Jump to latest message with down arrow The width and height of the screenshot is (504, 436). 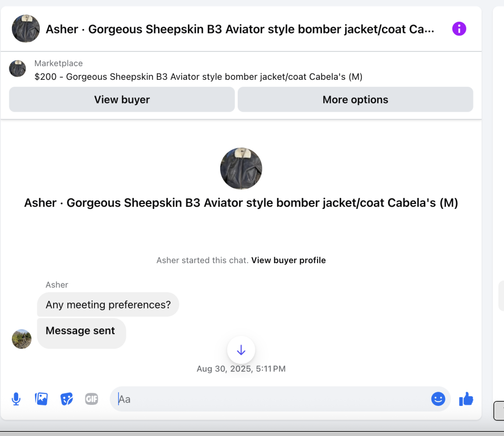pos(241,350)
